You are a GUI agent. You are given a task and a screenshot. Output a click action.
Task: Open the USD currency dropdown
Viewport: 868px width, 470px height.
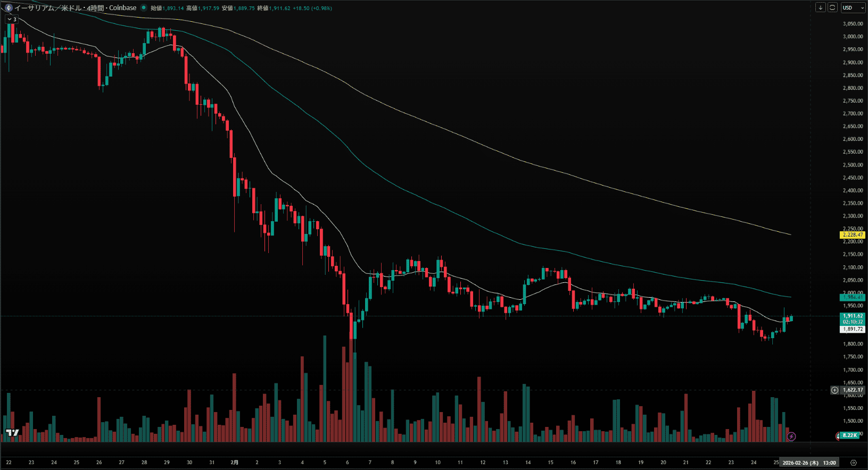(853, 7)
